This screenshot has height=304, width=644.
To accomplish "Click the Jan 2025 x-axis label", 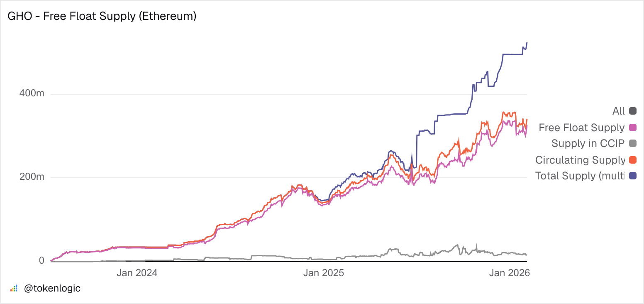I will (324, 273).
